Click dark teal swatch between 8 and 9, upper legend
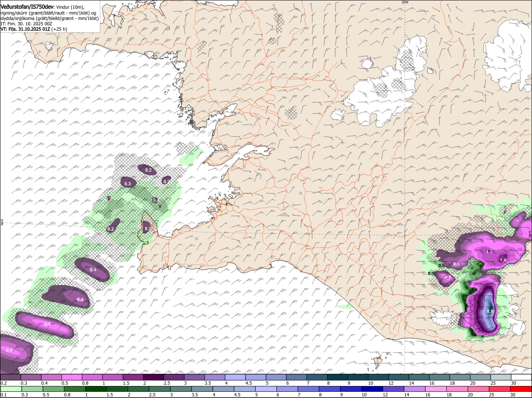 click(x=337, y=377)
